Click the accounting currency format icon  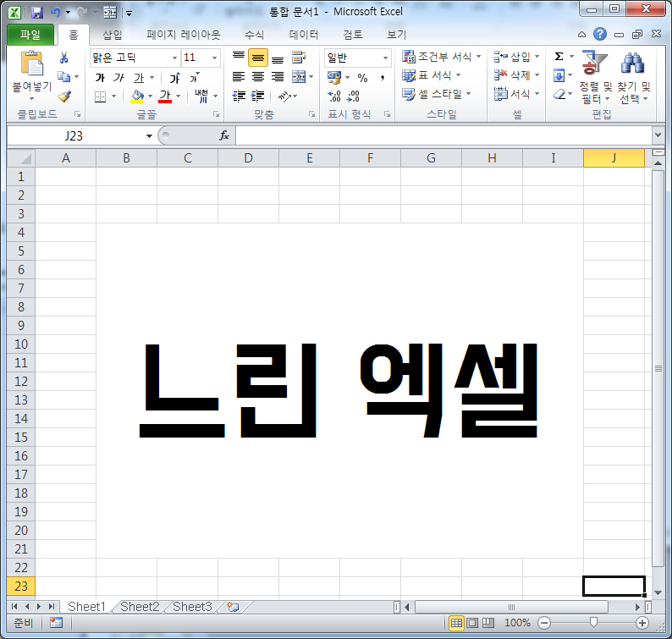(x=333, y=78)
